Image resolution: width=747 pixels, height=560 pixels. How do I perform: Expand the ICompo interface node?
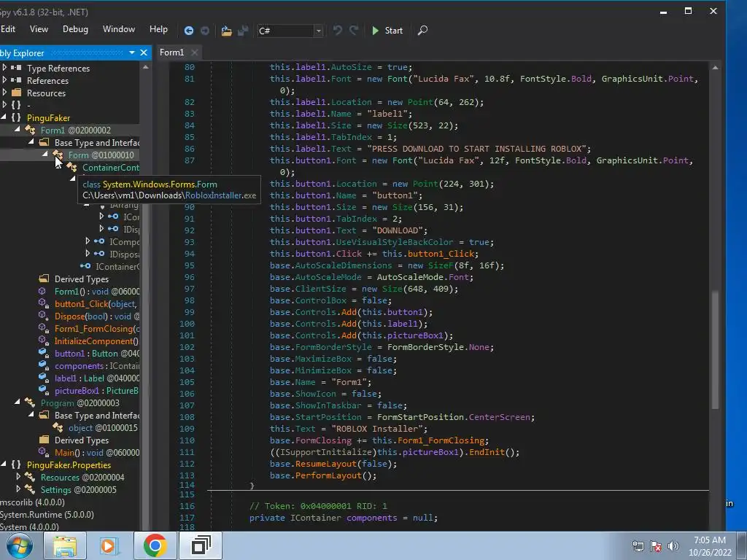point(88,241)
